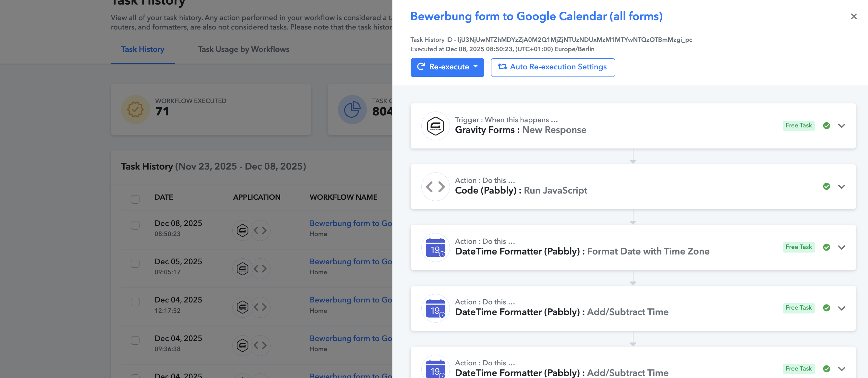Screen dimensions: 868x378
Task: Close the task detail side panel
Action: click(x=853, y=16)
